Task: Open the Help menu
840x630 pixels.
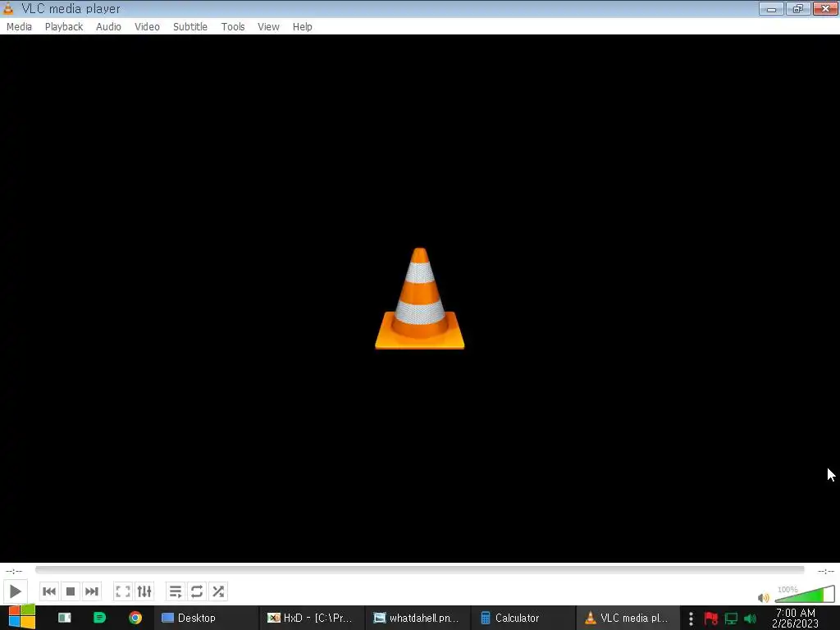Action: click(302, 27)
